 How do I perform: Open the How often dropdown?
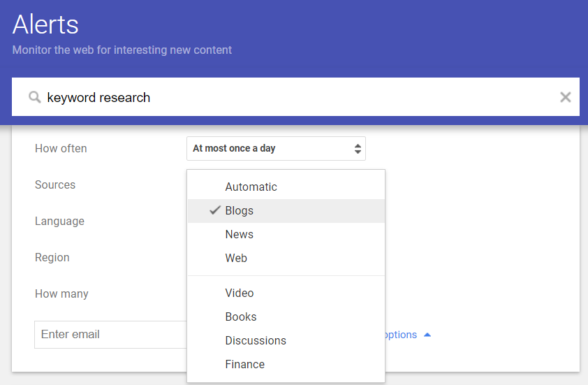pyautogui.click(x=276, y=149)
